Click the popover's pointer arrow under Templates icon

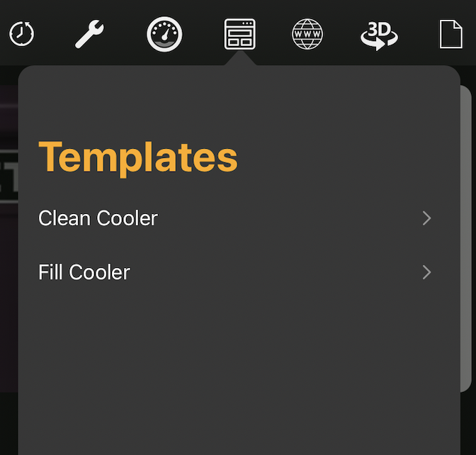(x=240, y=58)
